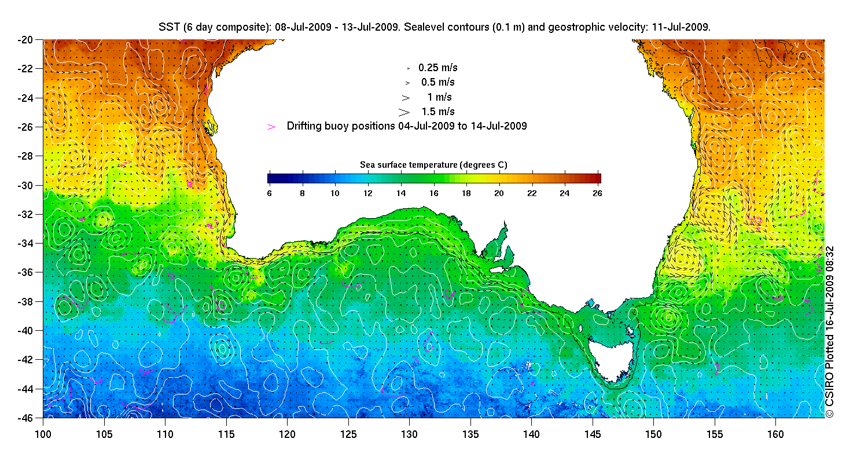
Task: Click the magenta drifting buoy legend arrow
Action: tap(272, 126)
